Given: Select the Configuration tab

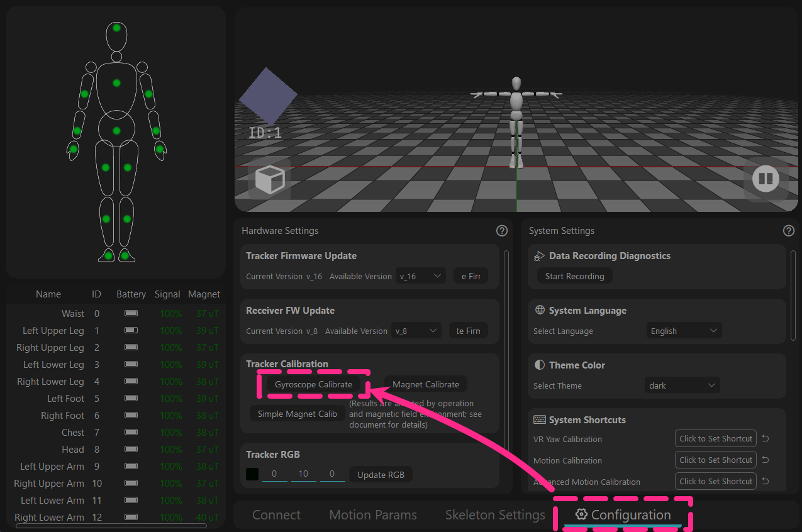Looking at the screenshot, I should [623, 514].
